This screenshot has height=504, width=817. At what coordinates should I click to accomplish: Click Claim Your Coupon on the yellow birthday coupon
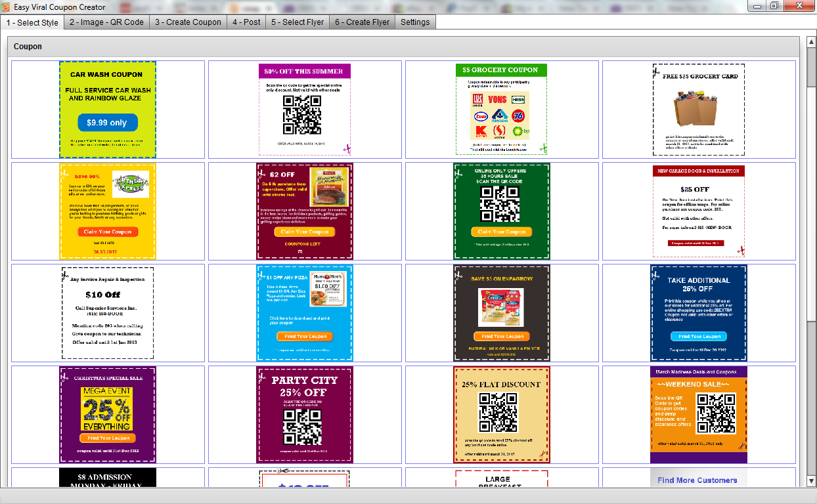[x=108, y=232]
